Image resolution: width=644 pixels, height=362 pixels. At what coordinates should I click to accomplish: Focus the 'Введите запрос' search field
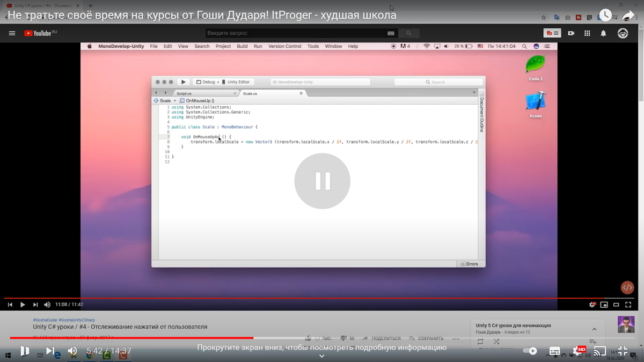(x=295, y=33)
